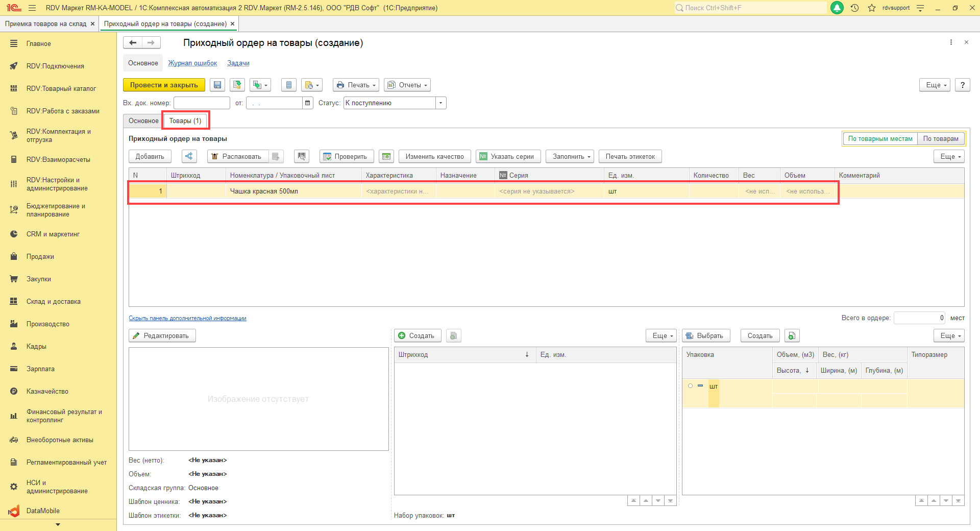This screenshot has height=531, width=980.
Task: Click the barcode scanner icon in goods toolbar
Action: tap(302, 156)
